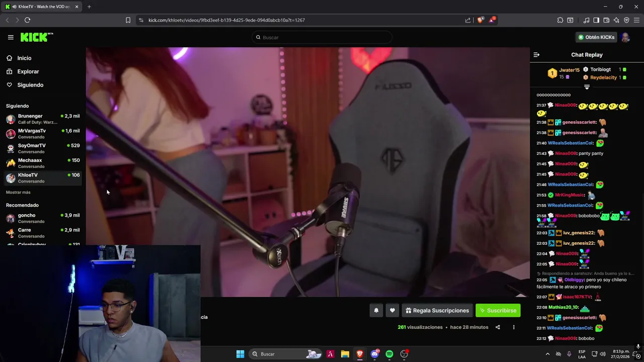Open File Explorer from the taskbar
This screenshot has width=644, height=362.
(345, 354)
